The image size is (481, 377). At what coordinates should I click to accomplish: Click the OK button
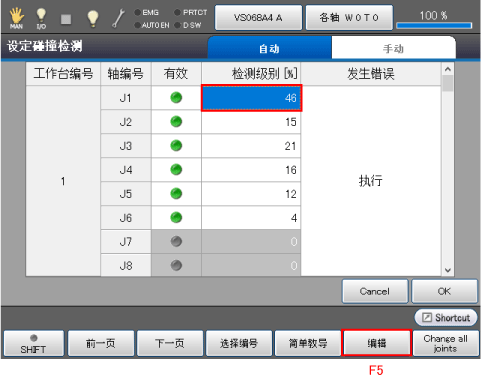pos(444,291)
